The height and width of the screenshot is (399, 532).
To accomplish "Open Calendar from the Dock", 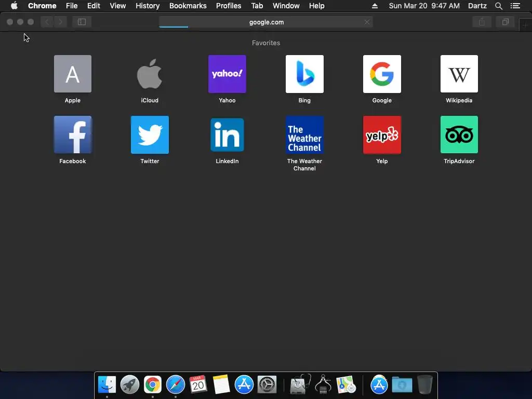I will pos(198,384).
